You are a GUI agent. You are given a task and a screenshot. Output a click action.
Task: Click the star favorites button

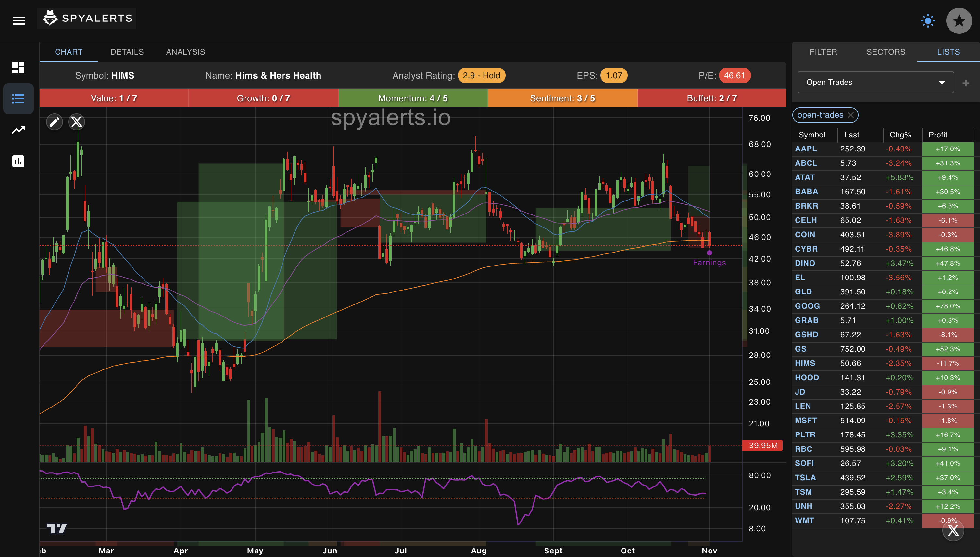pos(958,21)
